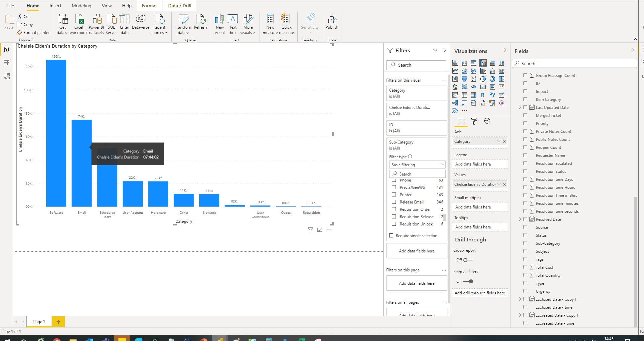Screen dimensions: 644x341
Task: Expand the Resolved Date field
Action: pos(520,219)
